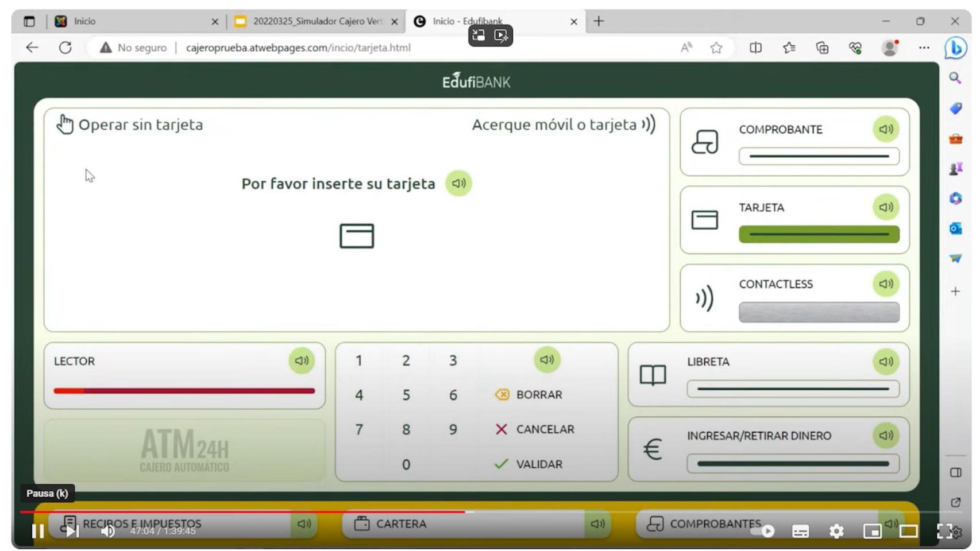Click the Operar sin tarjeta link
This screenshot has width=980, height=551.
click(141, 125)
